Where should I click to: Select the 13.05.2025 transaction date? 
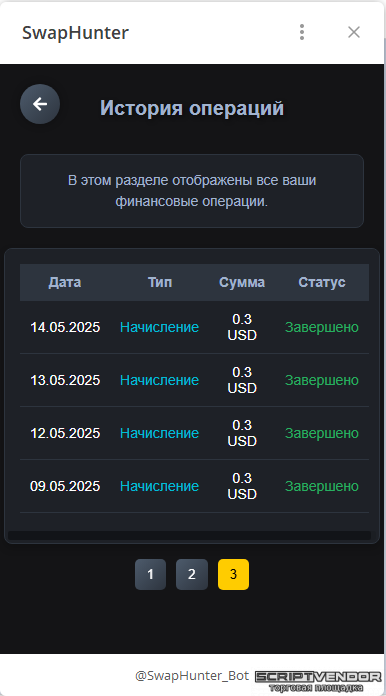(65, 380)
